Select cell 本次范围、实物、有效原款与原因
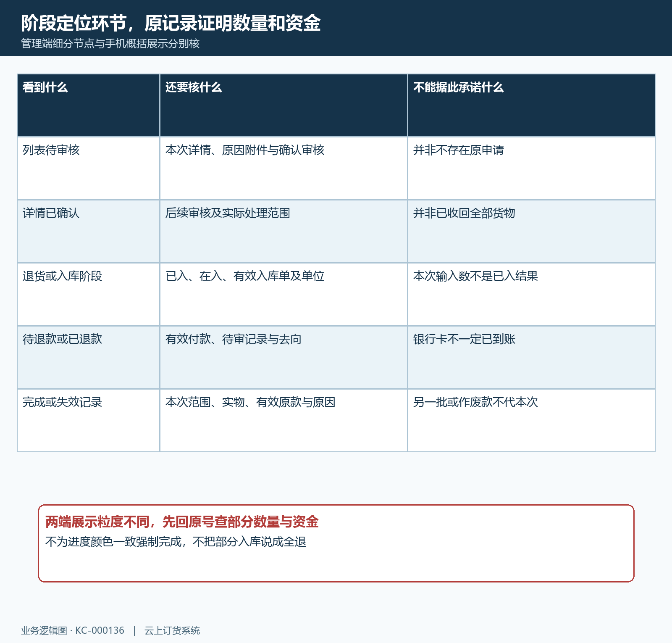 click(x=283, y=421)
